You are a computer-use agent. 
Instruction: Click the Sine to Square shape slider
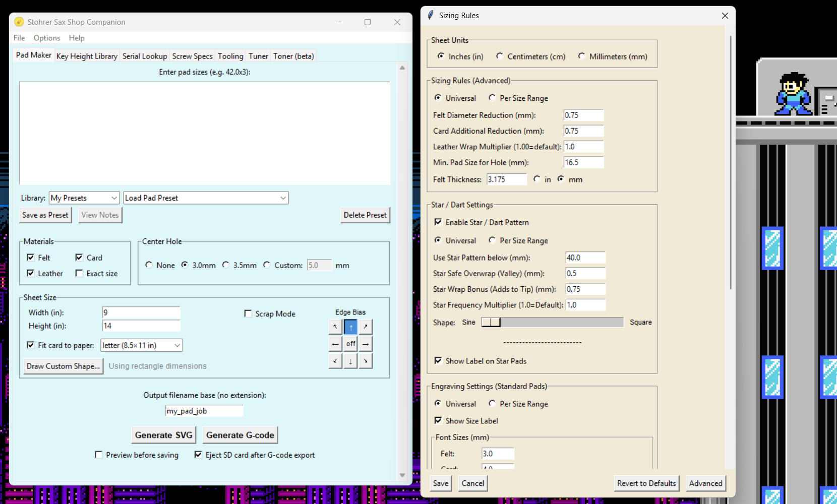point(552,322)
